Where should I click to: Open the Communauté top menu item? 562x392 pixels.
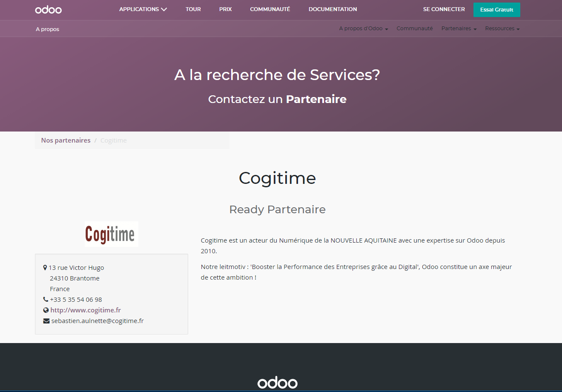(270, 9)
